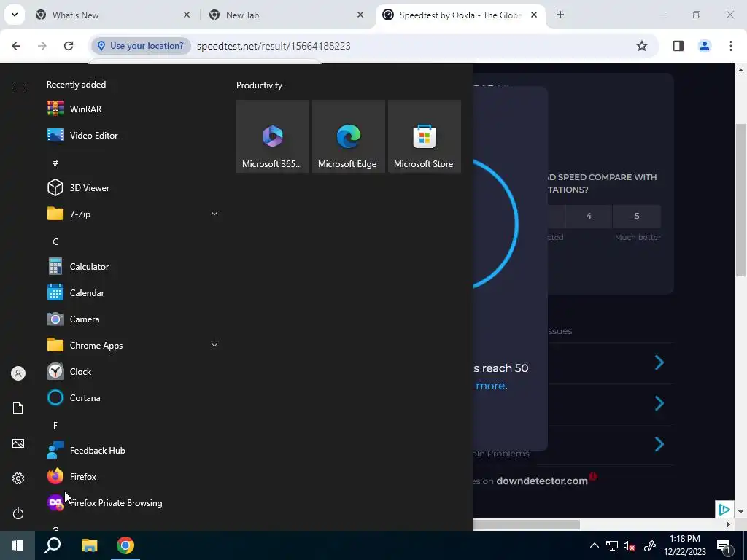Viewport: 747px width, 560px height.
Task: Click the Windows Start button
Action: pyautogui.click(x=18, y=545)
